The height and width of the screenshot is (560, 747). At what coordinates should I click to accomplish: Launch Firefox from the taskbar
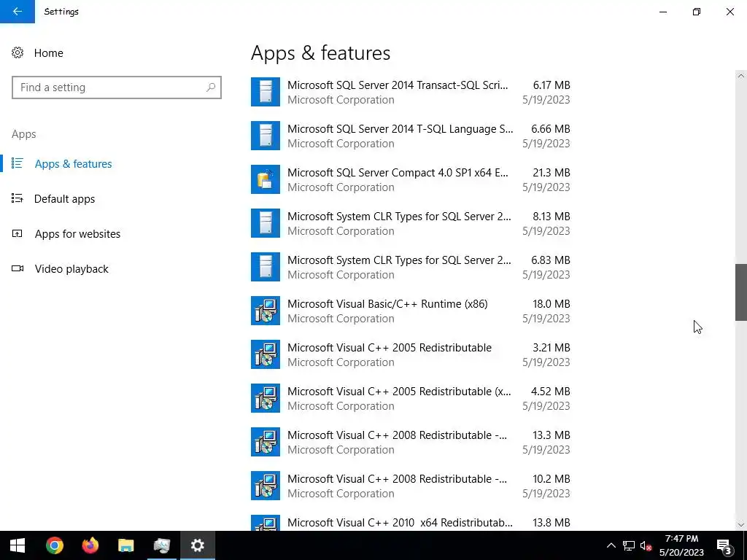tap(90, 545)
